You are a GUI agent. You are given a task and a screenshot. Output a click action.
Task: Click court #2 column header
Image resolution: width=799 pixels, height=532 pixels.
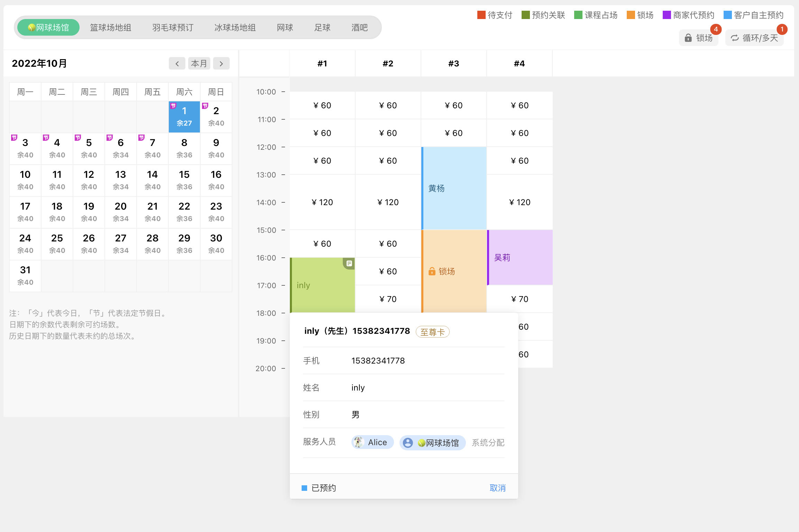[x=388, y=64]
